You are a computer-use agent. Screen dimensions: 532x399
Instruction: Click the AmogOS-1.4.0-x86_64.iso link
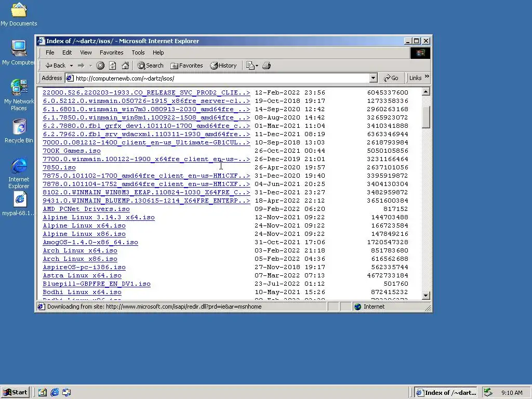tap(90, 242)
